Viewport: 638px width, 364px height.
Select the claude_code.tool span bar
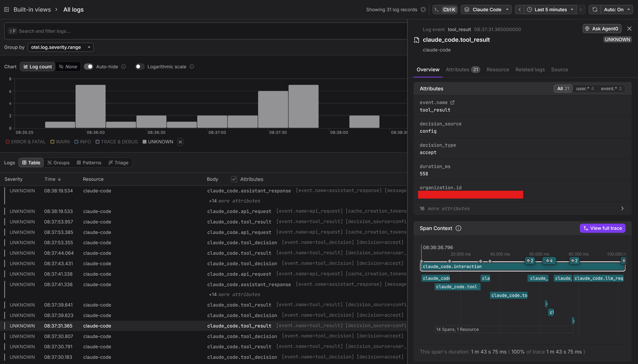click(458, 287)
